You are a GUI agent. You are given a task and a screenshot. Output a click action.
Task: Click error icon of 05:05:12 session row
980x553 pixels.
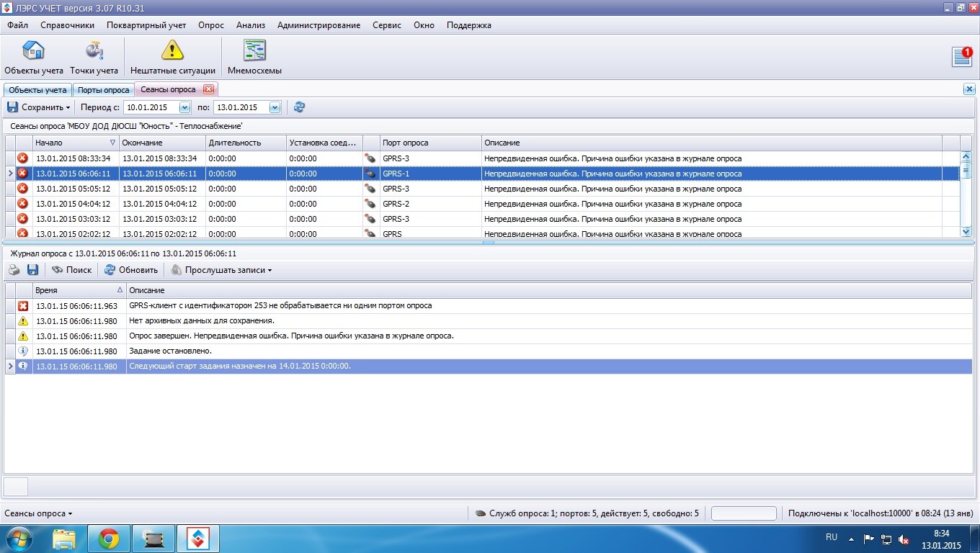point(22,189)
